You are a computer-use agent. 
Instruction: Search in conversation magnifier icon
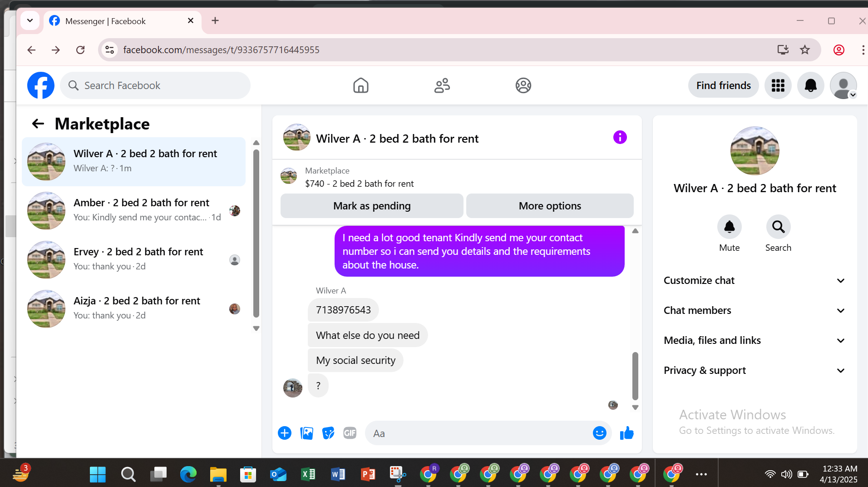[x=779, y=227]
